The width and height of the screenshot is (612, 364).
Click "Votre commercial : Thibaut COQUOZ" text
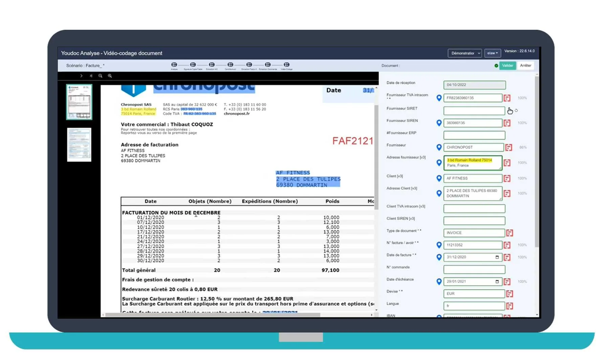[167, 124]
